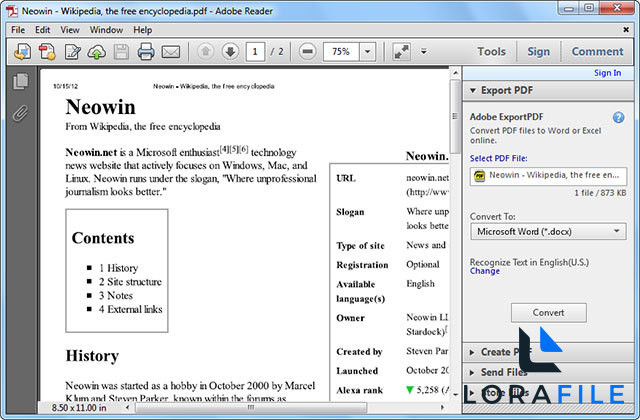The image size is (640, 420).
Task: Click the 'History' section heading
Action: [92, 356]
